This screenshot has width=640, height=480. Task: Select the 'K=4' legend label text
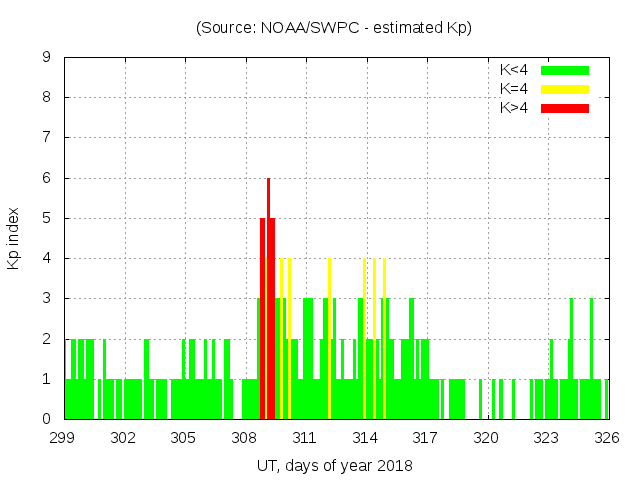513,89
